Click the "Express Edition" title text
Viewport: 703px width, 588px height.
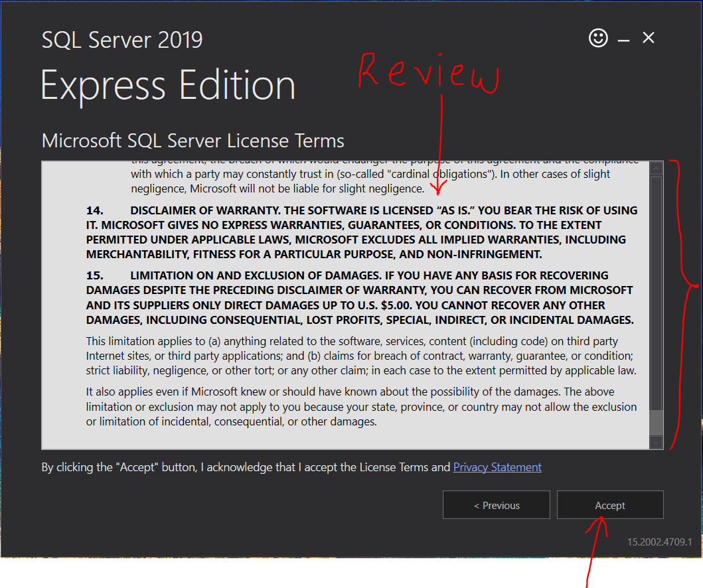(168, 85)
